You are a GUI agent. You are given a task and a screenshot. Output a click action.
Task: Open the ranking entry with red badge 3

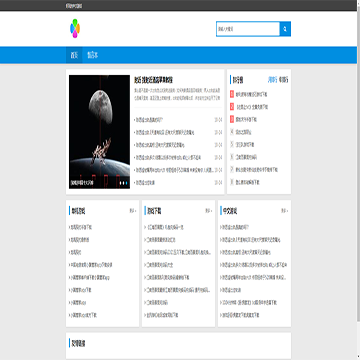click(x=243, y=119)
